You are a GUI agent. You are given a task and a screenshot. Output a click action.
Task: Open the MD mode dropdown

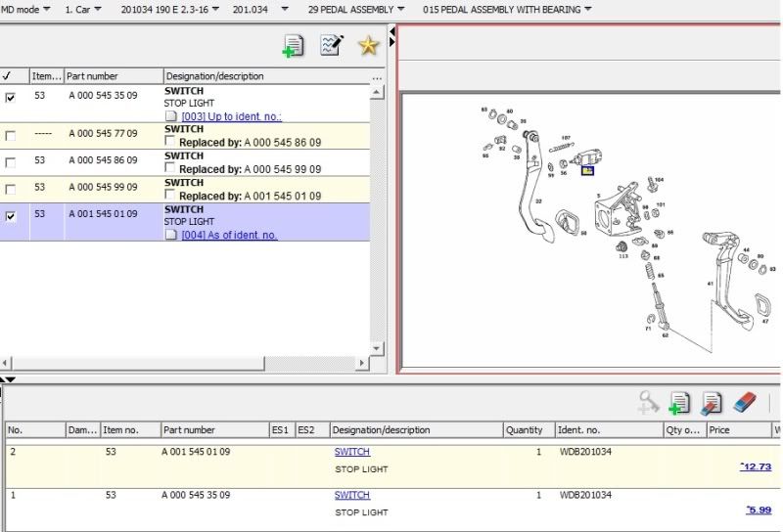[25, 9]
